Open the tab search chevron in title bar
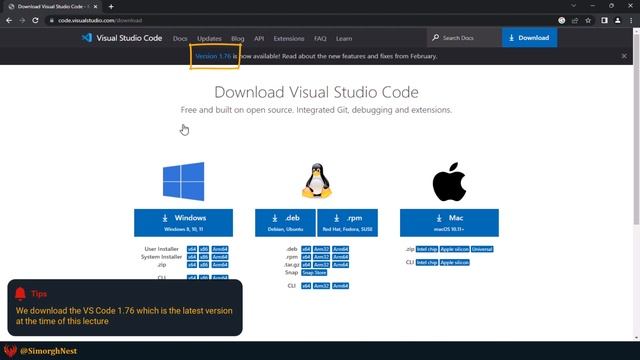Screen dimensions: 640x360 pos(573,6)
